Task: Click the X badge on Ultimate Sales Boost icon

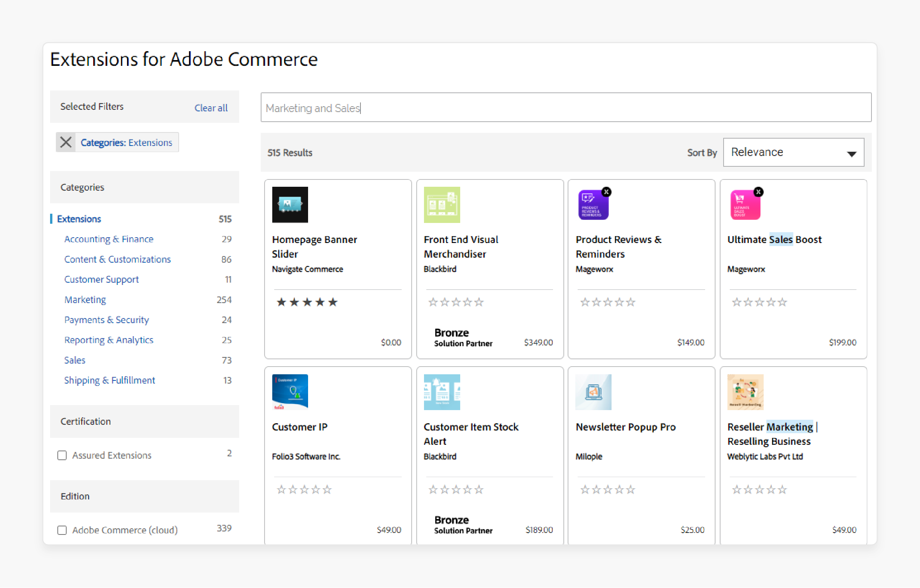Action: [759, 192]
